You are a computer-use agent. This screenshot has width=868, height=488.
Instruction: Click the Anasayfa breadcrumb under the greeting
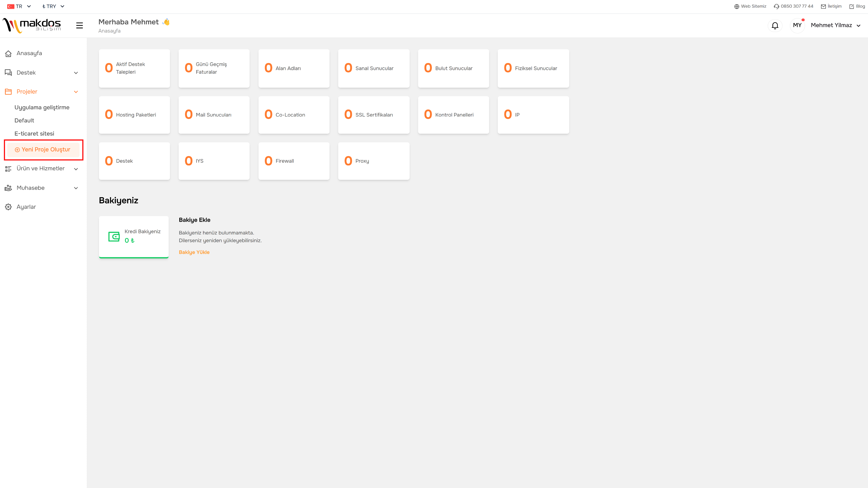coord(109,31)
